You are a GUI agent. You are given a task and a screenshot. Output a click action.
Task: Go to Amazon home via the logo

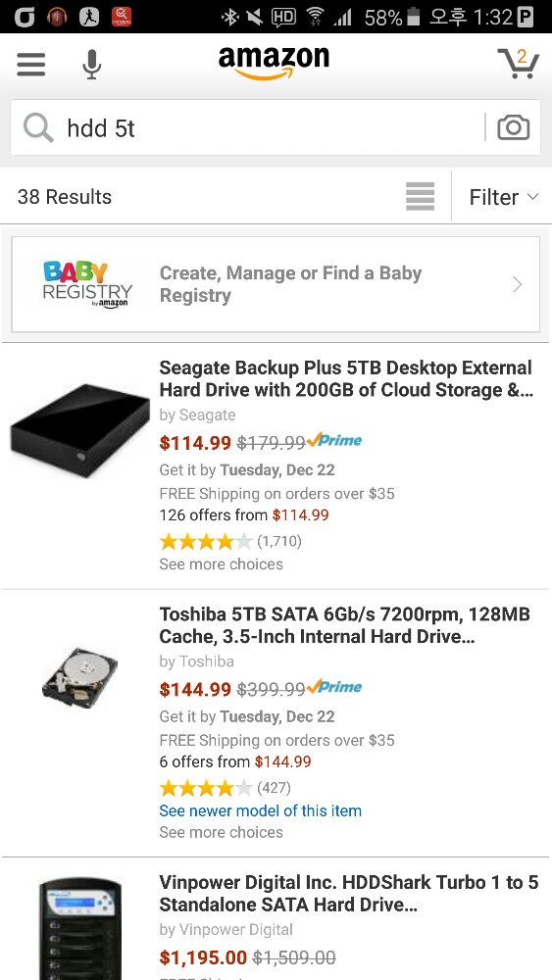click(x=274, y=63)
